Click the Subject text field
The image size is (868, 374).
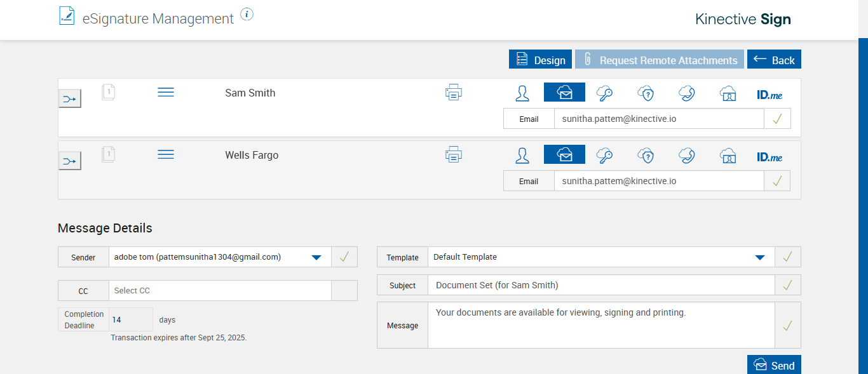(x=600, y=285)
